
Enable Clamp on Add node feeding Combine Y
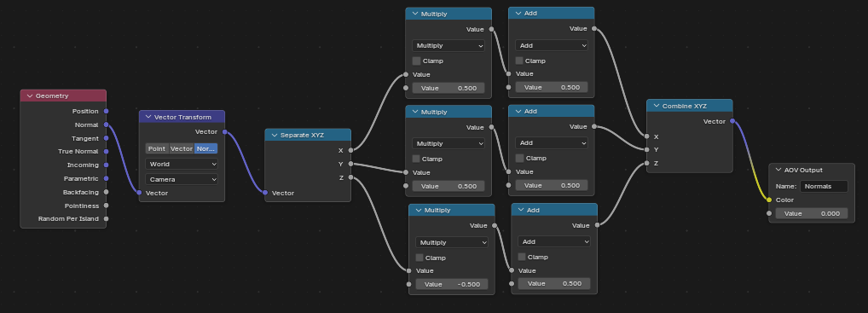[519, 158]
